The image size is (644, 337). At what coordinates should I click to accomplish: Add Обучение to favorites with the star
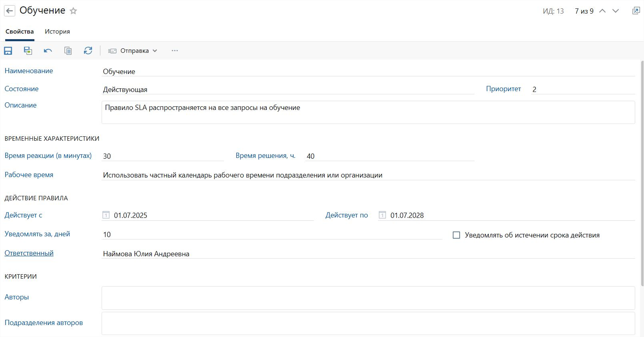coord(73,11)
